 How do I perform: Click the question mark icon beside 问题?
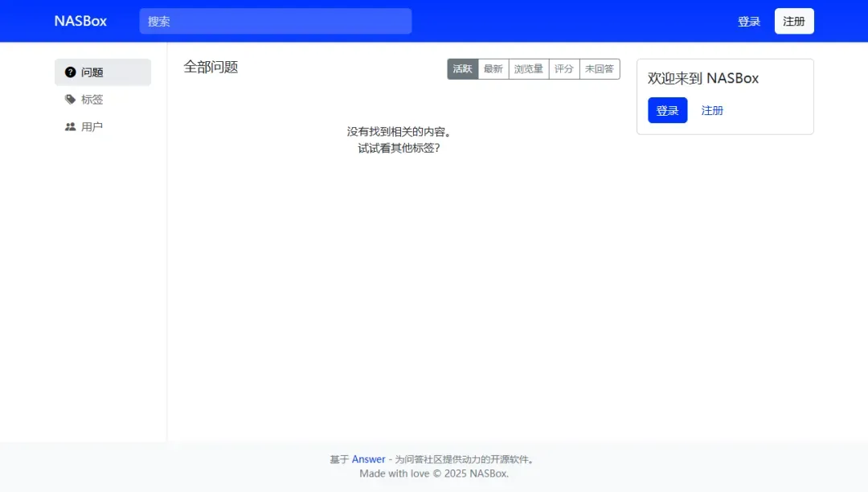tap(71, 72)
